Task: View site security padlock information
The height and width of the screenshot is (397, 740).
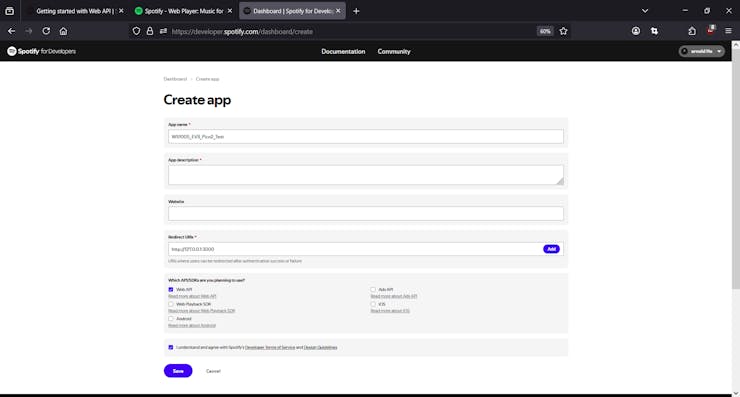Action: [x=150, y=31]
